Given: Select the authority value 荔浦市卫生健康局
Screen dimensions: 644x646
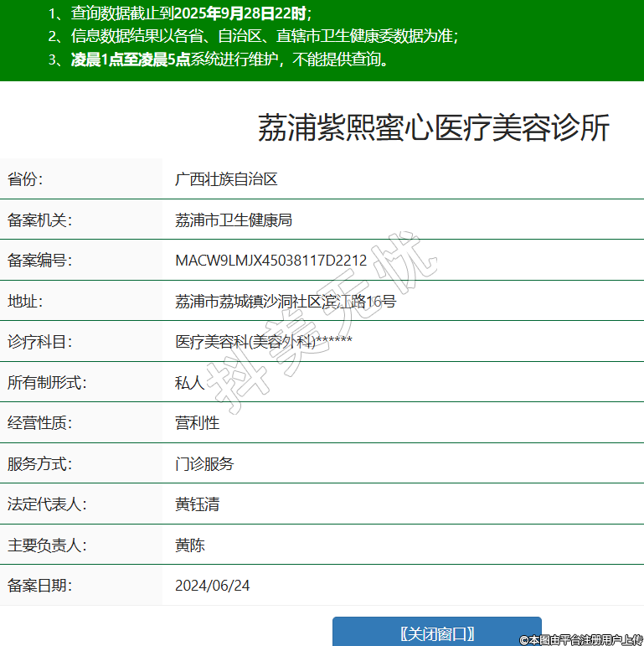Looking at the screenshot, I should [233, 220].
